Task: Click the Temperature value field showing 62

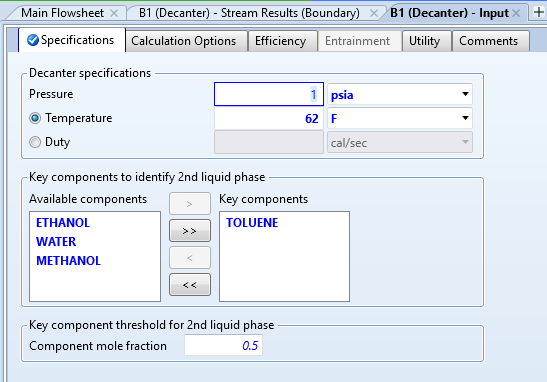Action: [269, 119]
